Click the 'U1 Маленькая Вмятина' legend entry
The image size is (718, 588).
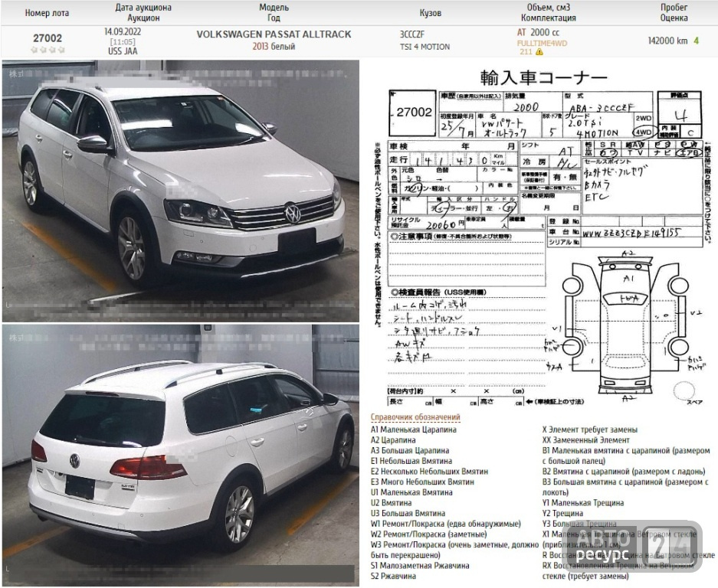click(x=411, y=492)
